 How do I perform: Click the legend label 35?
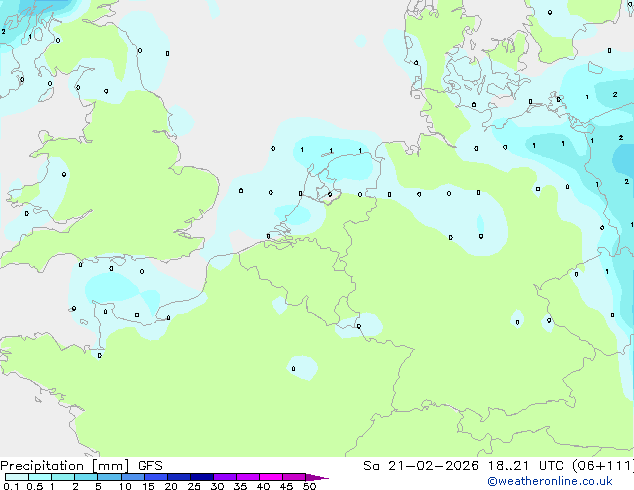point(240,486)
